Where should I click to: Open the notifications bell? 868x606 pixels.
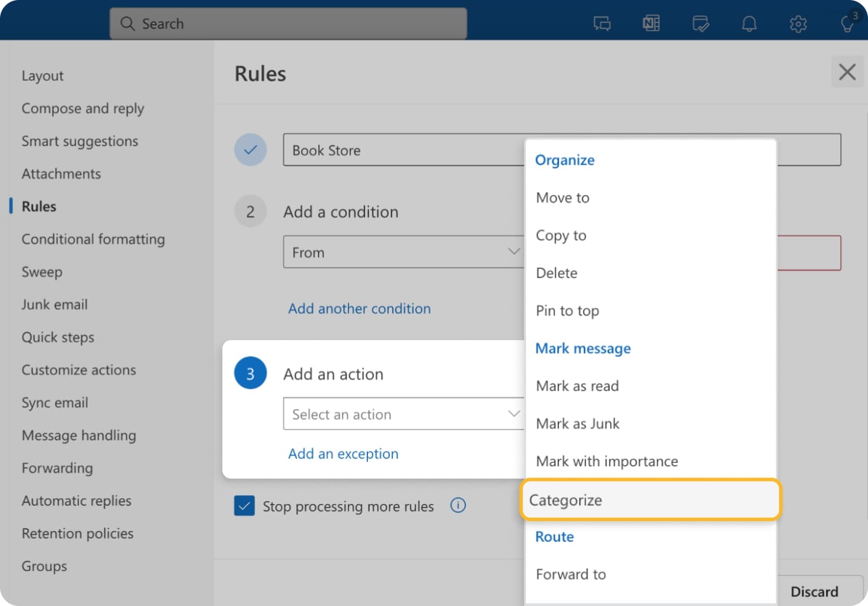pyautogui.click(x=749, y=24)
